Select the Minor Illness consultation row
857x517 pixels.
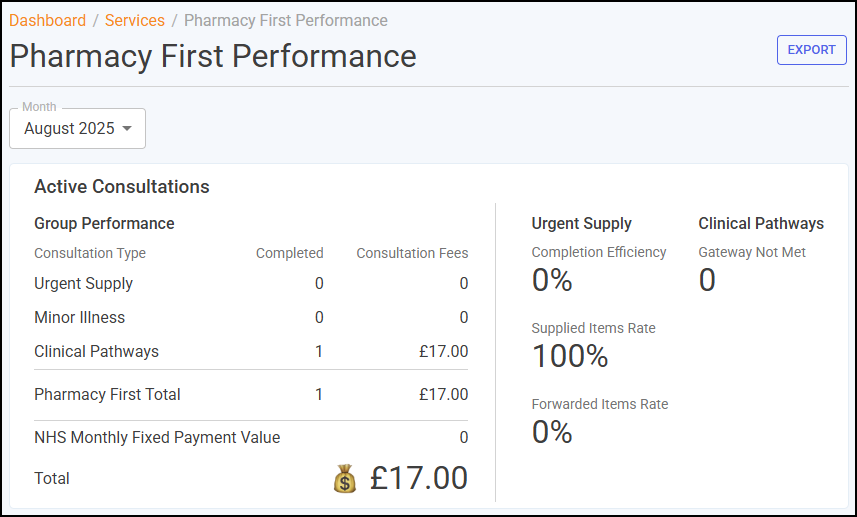[251, 318]
